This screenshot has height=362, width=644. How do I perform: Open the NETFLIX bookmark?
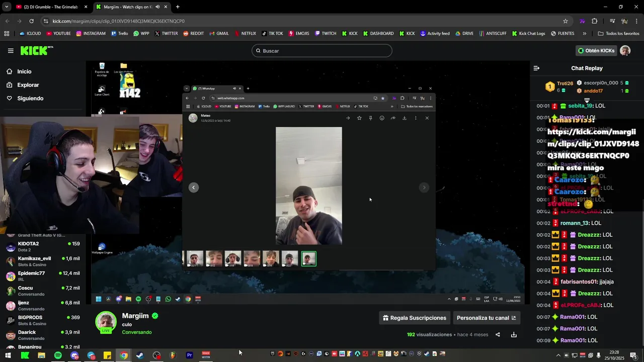click(245, 34)
